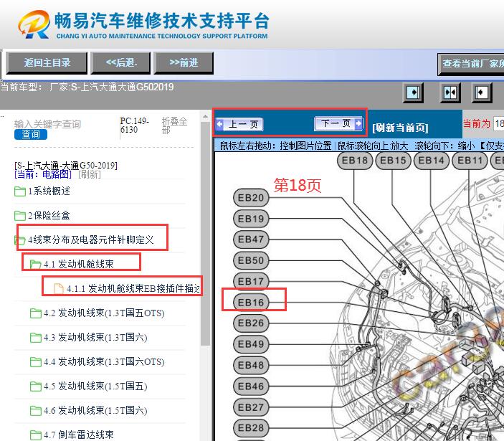Click the 上一页 previous page button

239,124
